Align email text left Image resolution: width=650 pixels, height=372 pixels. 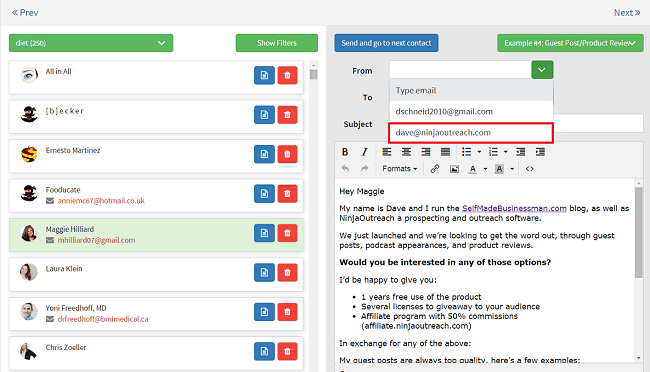(387, 152)
